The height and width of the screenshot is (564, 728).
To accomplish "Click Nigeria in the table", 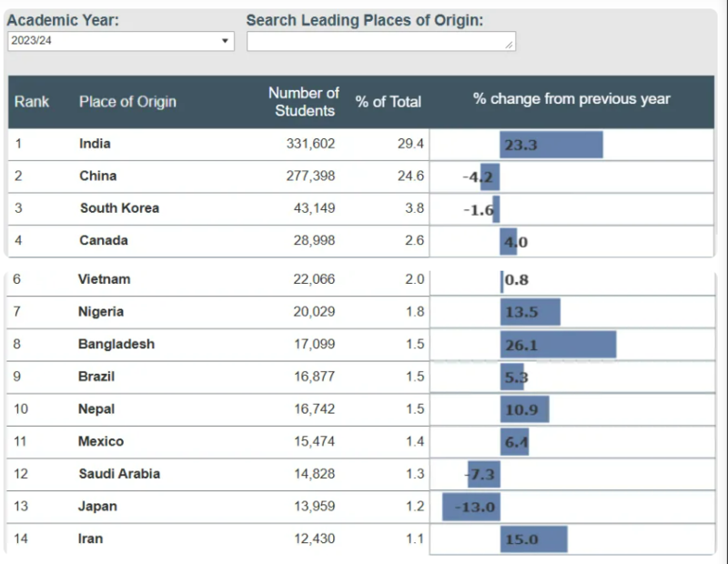I will (101, 312).
